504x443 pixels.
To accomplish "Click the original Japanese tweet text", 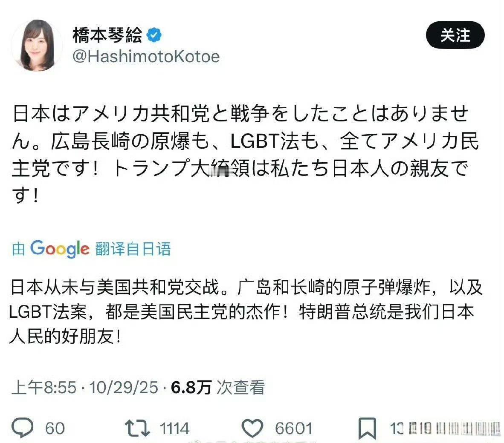I will pos(245,154).
